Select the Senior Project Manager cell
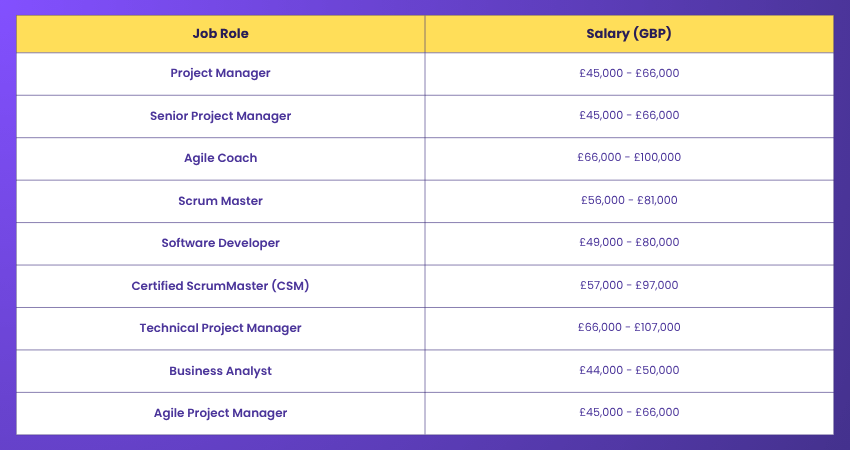This screenshot has width=850, height=450. (220, 116)
